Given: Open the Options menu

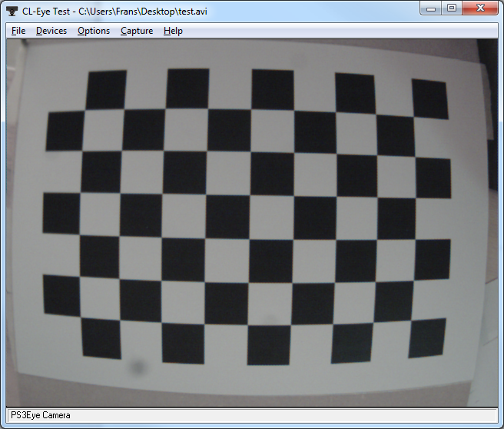Looking at the screenshot, I should (x=94, y=31).
